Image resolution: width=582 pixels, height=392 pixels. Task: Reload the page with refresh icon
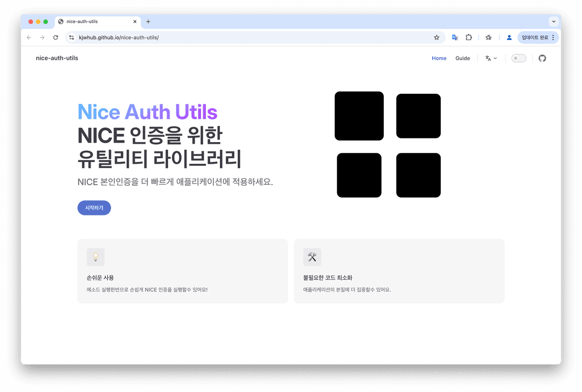click(56, 38)
